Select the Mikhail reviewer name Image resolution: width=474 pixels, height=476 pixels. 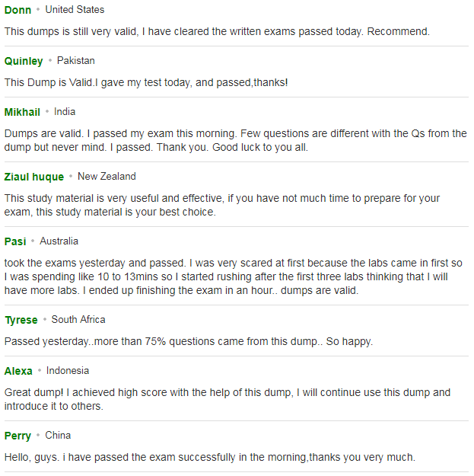22,112
